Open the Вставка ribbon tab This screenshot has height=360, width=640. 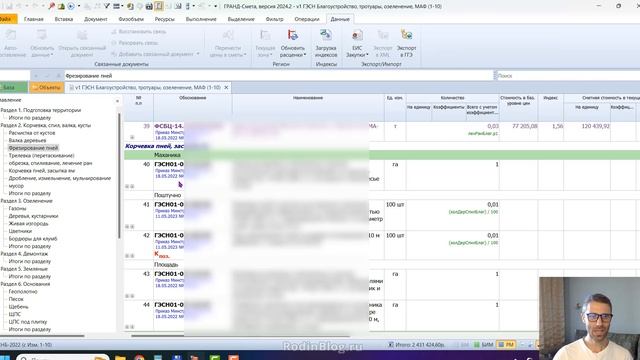tap(64, 19)
